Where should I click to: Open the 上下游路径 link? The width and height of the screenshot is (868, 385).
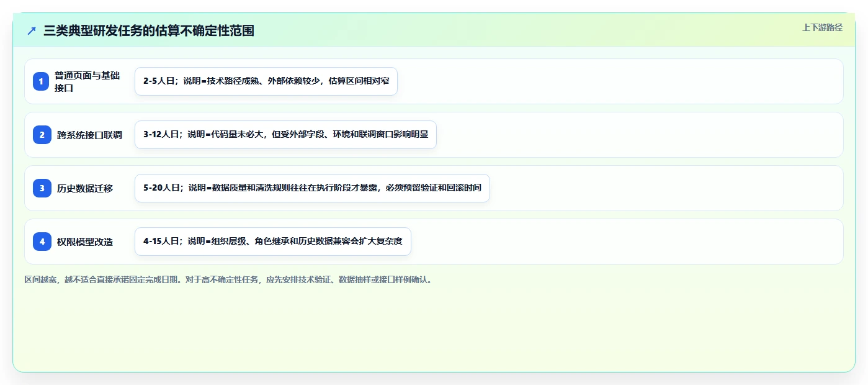pos(822,27)
